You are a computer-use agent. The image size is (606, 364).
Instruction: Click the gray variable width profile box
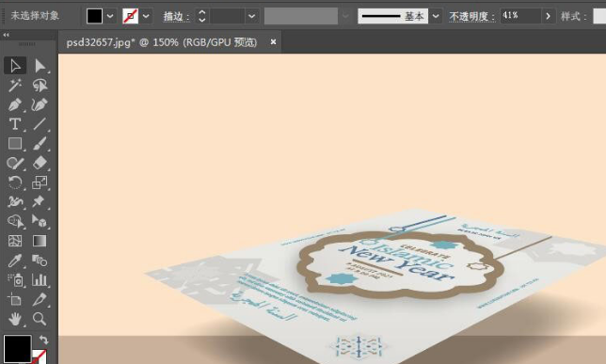301,16
